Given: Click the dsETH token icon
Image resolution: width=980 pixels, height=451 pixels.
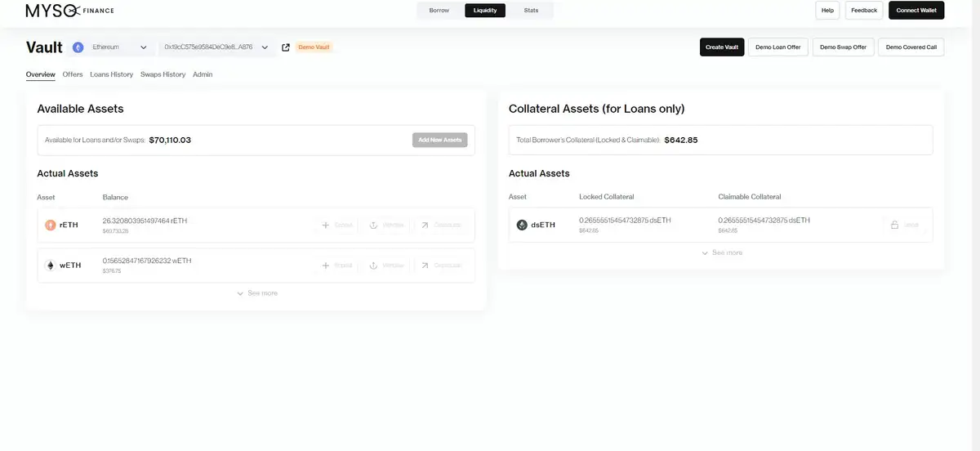Looking at the screenshot, I should click(522, 225).
